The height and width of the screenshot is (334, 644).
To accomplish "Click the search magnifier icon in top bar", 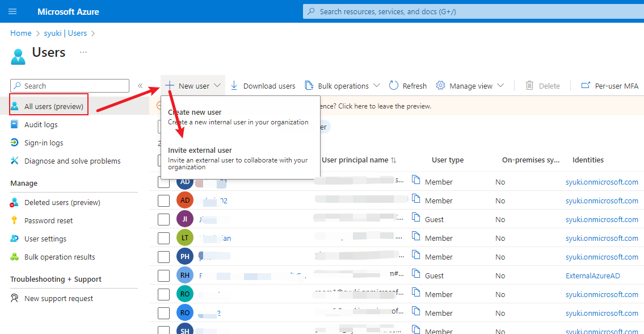I will pyautogui.click(x=312, y=11).
